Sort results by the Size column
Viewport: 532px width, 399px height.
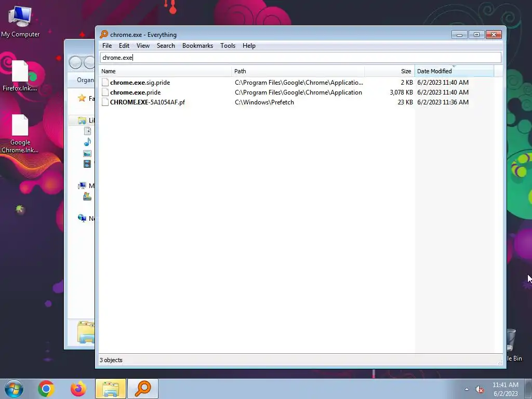pyautogui.click(x=389, y=71)
